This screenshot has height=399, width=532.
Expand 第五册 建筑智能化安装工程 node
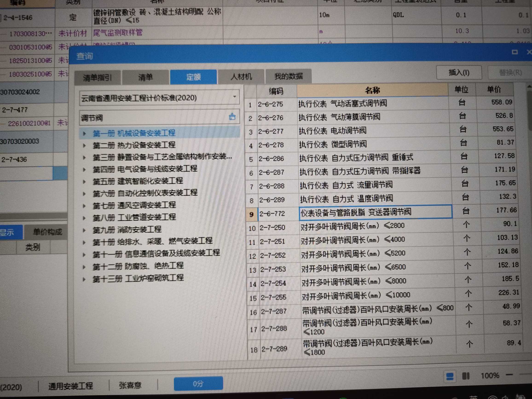click(84, 182)
